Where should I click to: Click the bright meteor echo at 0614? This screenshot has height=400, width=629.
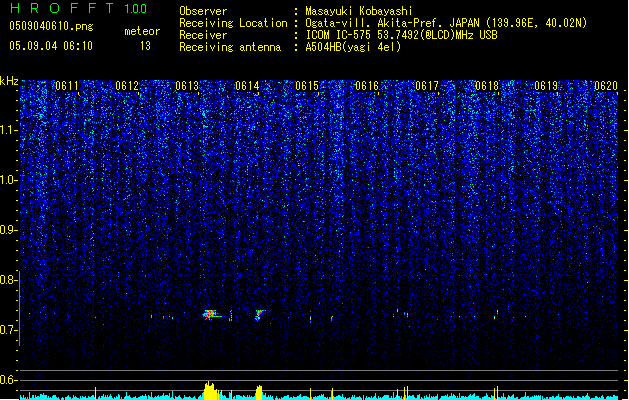click(x=259, y=315)
